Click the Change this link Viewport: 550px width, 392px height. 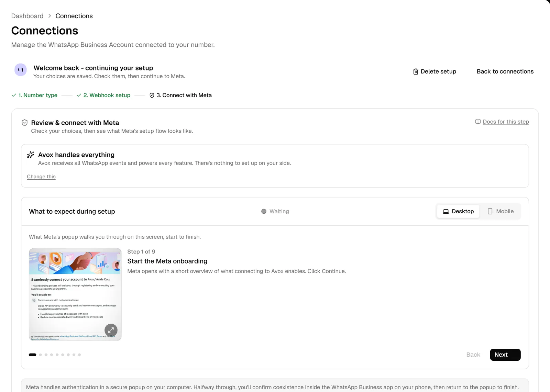click(41, 177)
